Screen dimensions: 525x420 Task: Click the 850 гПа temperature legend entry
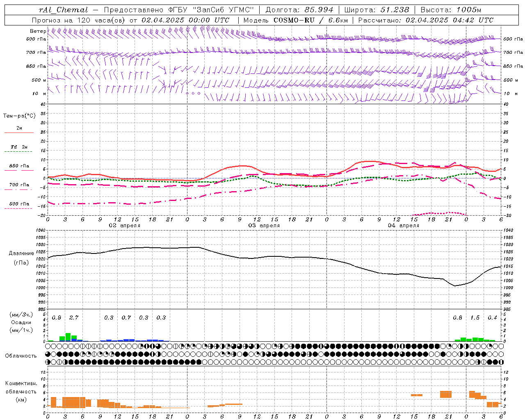[19, 166]
